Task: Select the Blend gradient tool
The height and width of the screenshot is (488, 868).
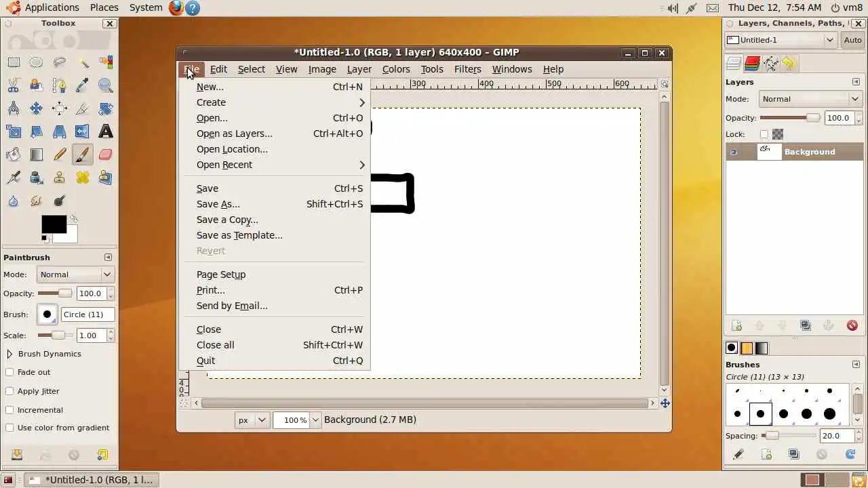Action: [37, 155]
